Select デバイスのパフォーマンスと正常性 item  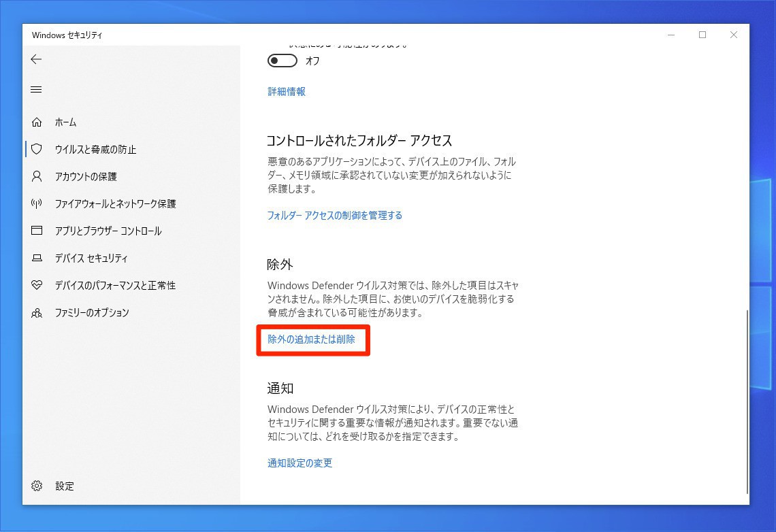115,285
